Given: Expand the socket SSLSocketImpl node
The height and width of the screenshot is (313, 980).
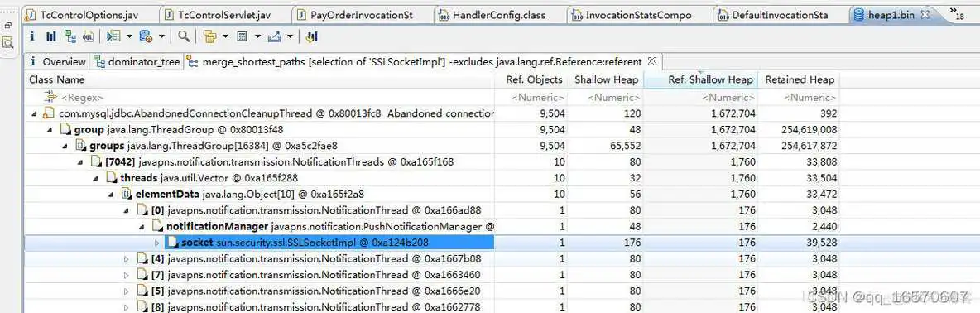Looking at the screenshot, I should click(x=157, y=243).
